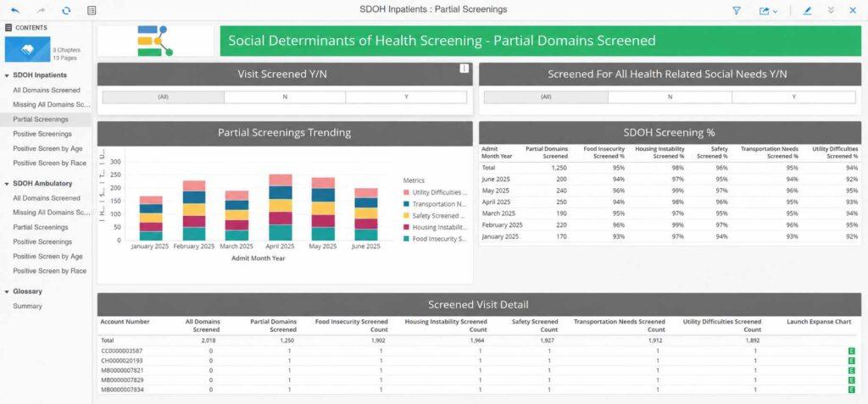Select the June 2025 row in Screening % table
Viewport: 868px width, 404px height.
coord(670,180)
